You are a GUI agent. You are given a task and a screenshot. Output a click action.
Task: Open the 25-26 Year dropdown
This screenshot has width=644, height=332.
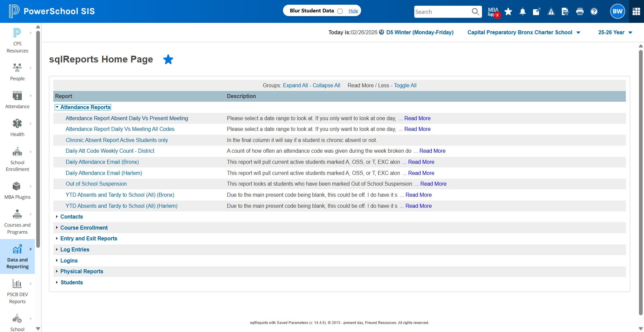pos(615,32)
